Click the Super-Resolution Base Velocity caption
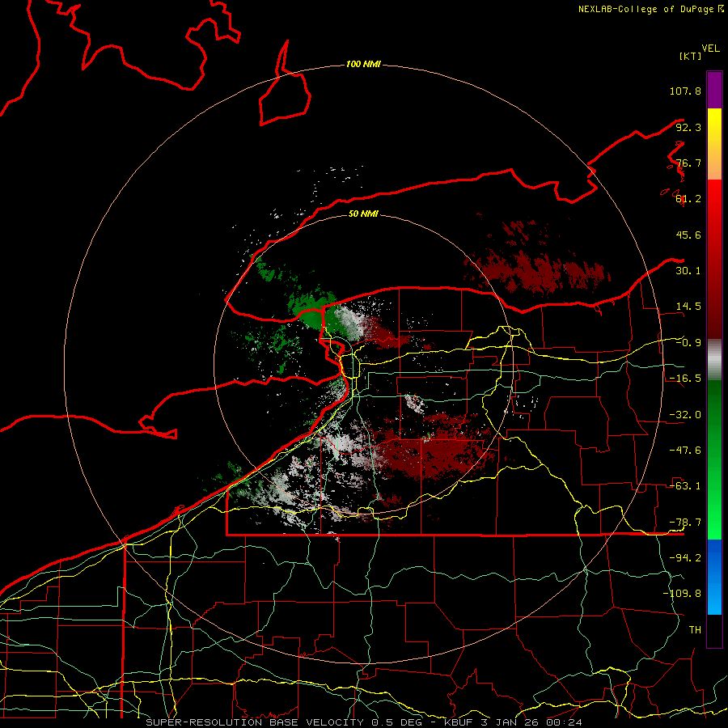 [364, 722]
